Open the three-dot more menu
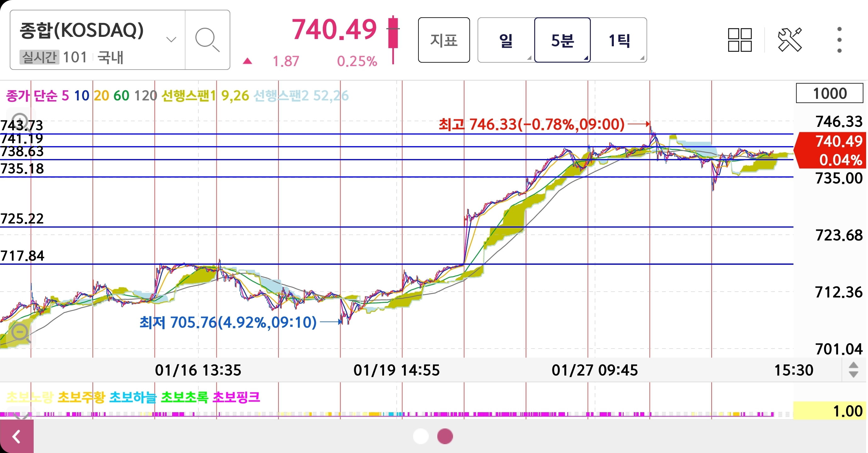 pos(839,40)
